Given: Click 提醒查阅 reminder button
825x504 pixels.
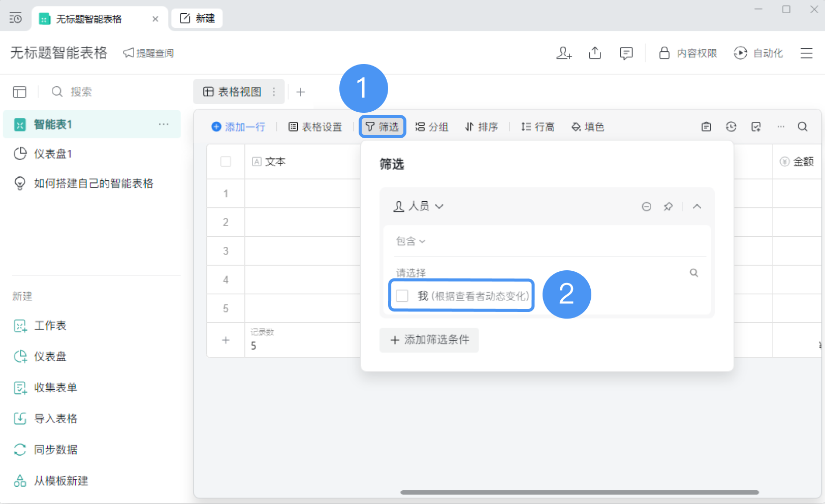Looking at the screenshot, I should pyautogui.click(x=148, y=53).
